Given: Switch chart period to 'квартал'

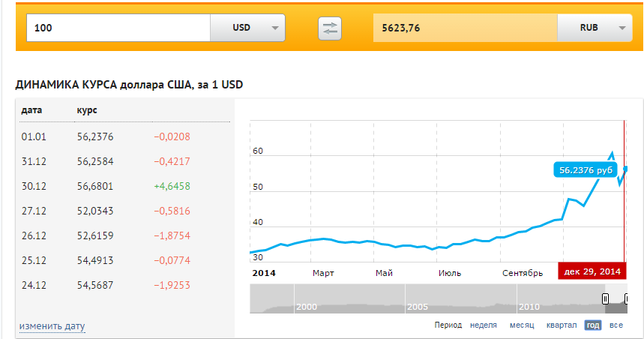Looking at the screenshot, I should (x=562, y=325).
